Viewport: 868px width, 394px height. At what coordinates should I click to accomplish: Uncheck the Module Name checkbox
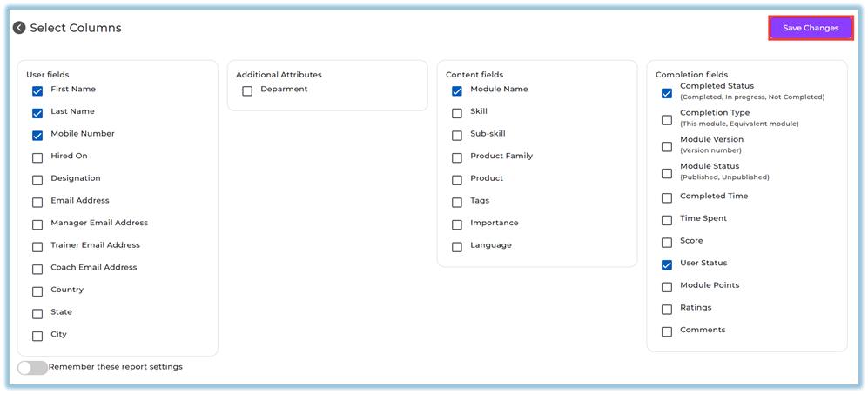(x=457, y=90)
